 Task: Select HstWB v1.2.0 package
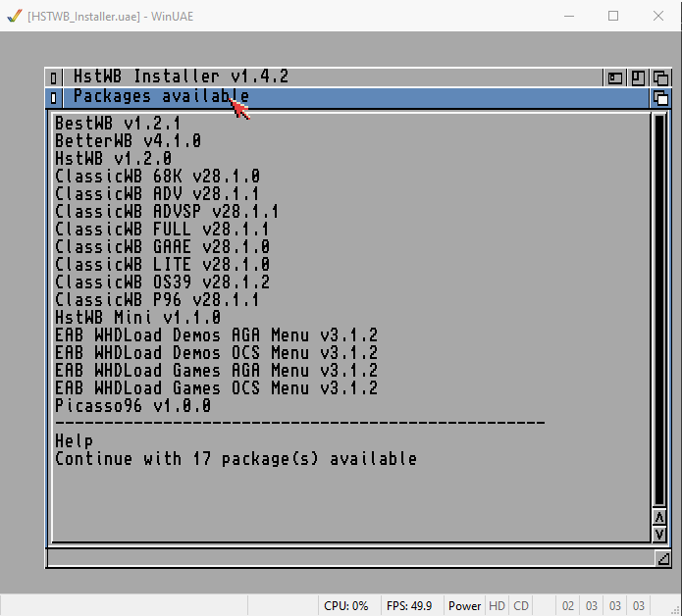[x=113, y=159]
